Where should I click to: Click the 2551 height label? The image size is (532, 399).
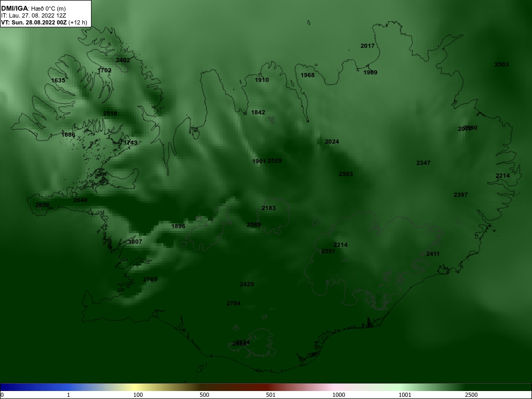(x=328, y=252)
